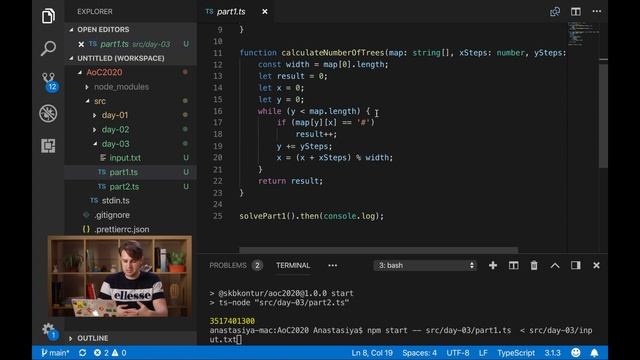Change end of line sequence LF

(483, 353)
